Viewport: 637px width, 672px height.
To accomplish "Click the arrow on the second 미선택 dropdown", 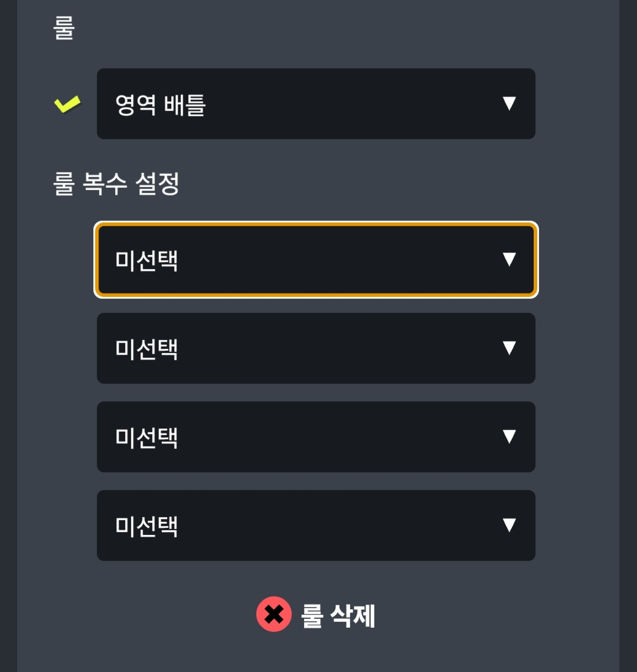I will tap(509, 348).
